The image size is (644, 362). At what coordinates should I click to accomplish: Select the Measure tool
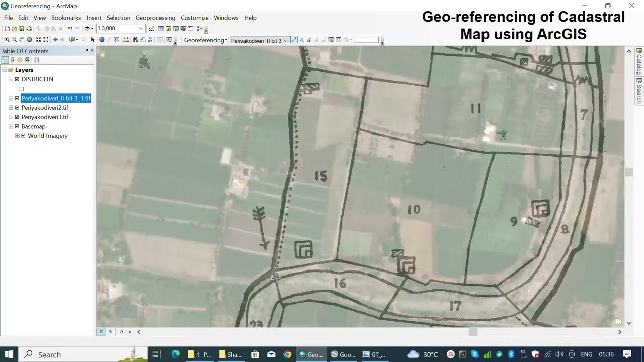click(126, 39)
